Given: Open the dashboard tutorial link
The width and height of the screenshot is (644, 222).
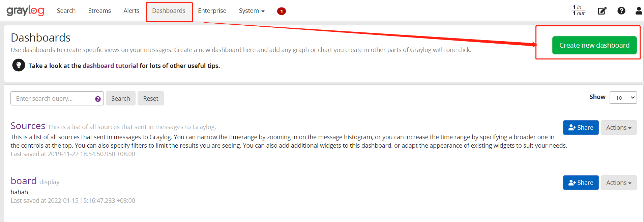Looking at the screenshot, I should click(110, 66).
